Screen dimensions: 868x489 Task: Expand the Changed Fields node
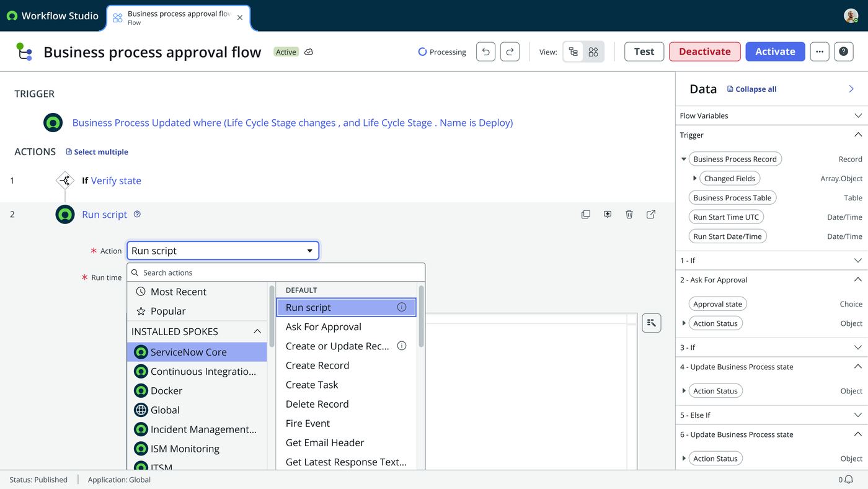click(694, 179)
